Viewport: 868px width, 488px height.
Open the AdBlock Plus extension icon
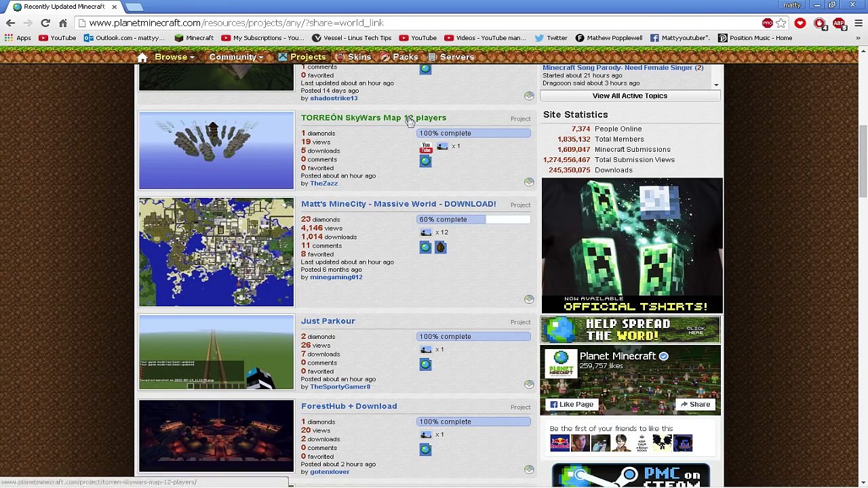839,23
